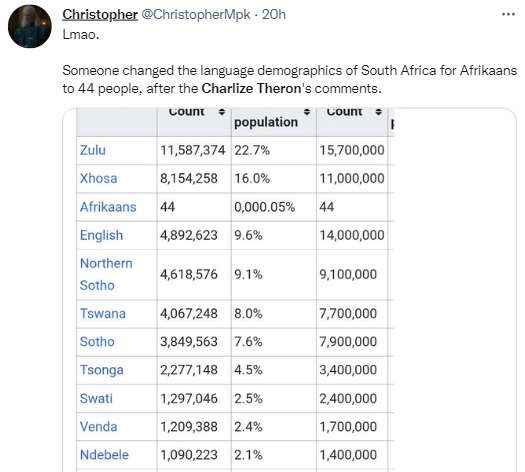
Task: Open the Tsonga language link
Action: click(101, 370)
